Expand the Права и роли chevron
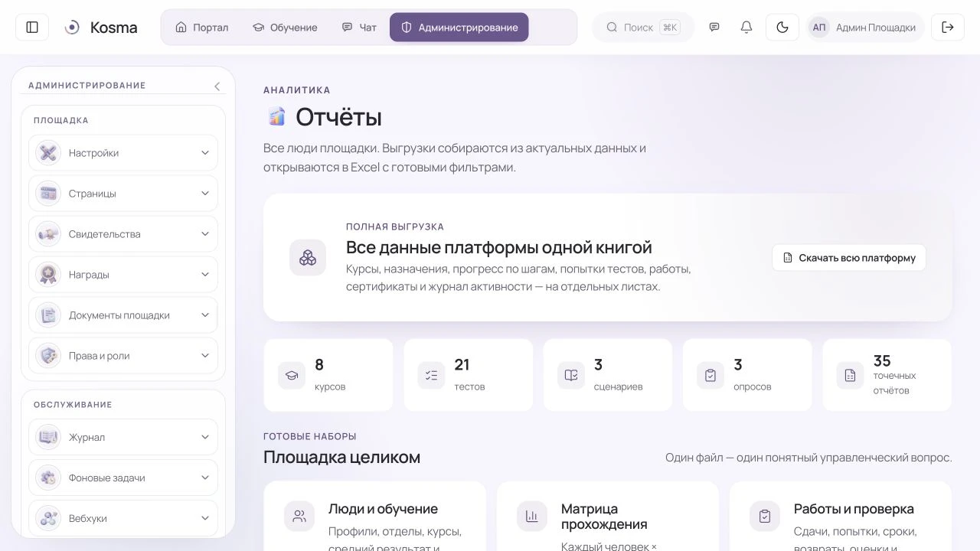The width and height of the screenshot is (980, 551). (x=205, y=356)
